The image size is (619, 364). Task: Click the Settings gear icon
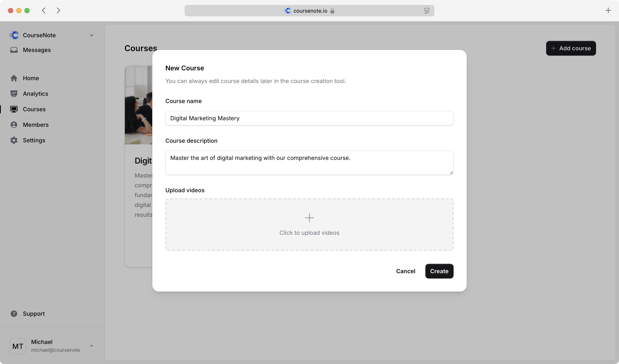pos(14,140)
